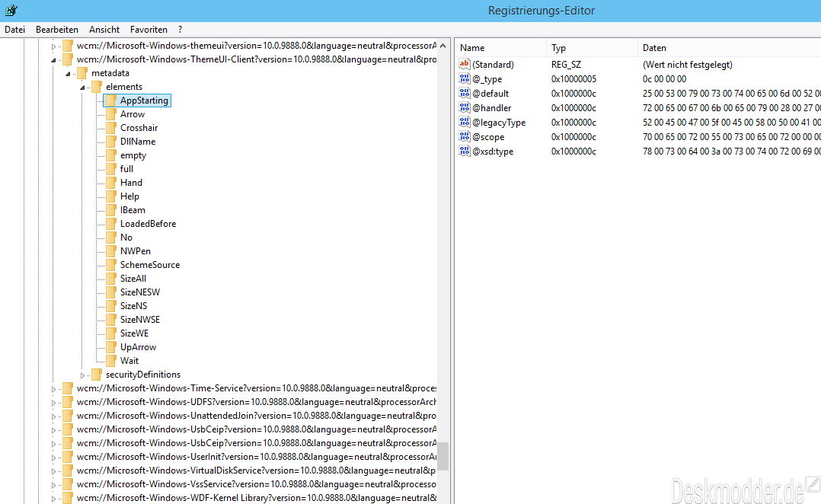Click the elements folder icon

coord(97,87)
